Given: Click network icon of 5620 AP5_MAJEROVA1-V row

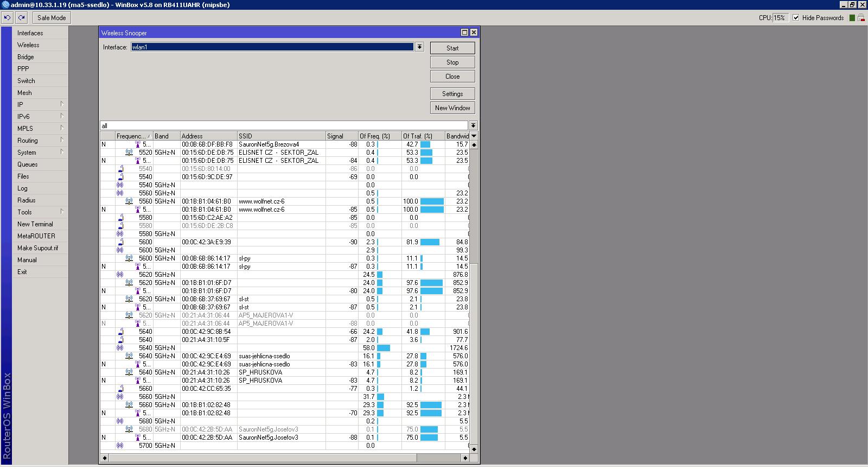Looking at the screenshot, I should (129, 315).
